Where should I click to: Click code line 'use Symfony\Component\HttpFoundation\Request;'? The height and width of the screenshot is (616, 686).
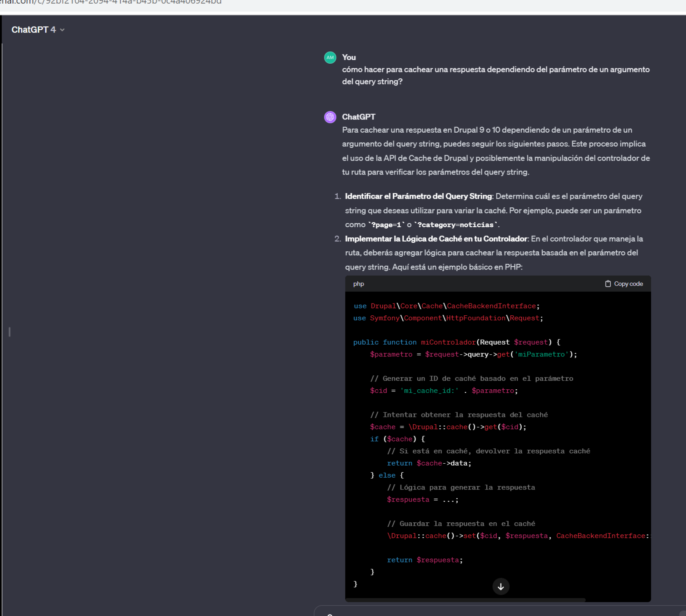click(448, 318)
